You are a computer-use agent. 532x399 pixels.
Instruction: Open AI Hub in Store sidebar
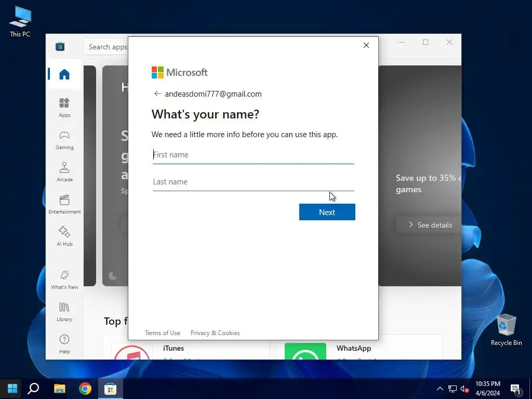point(64,236)
